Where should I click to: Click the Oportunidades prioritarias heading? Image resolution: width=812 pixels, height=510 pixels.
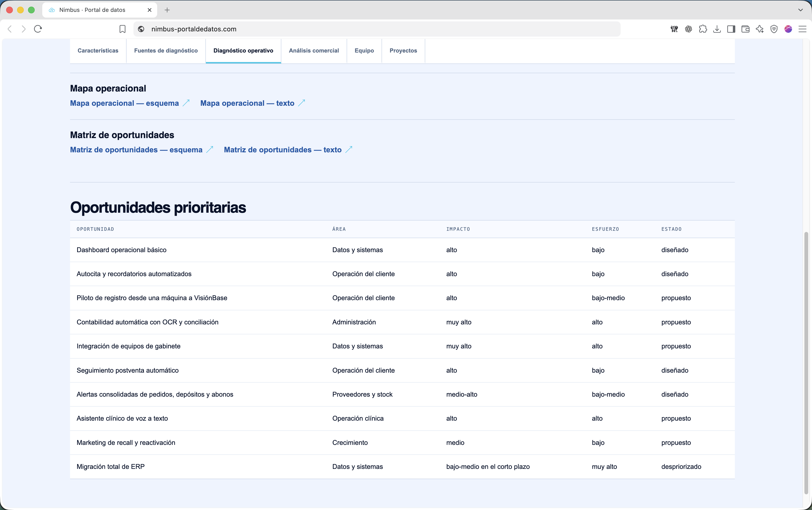tap(158, 207)
